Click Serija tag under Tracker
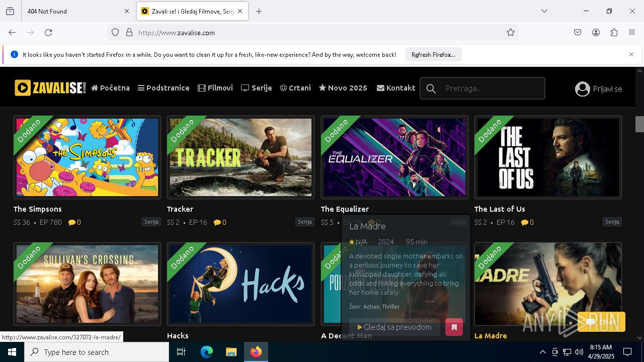This screenshot has height=362, width=644. (304, 222)
